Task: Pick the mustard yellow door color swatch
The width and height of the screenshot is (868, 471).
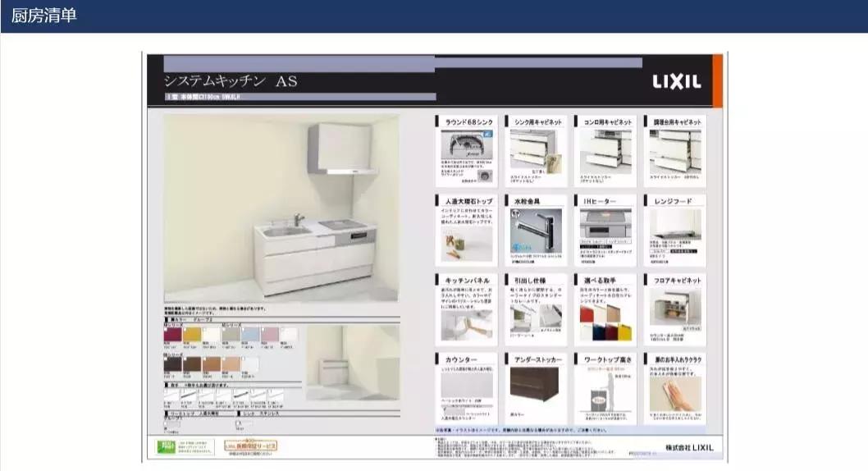Action: click(x=192, y=334)
